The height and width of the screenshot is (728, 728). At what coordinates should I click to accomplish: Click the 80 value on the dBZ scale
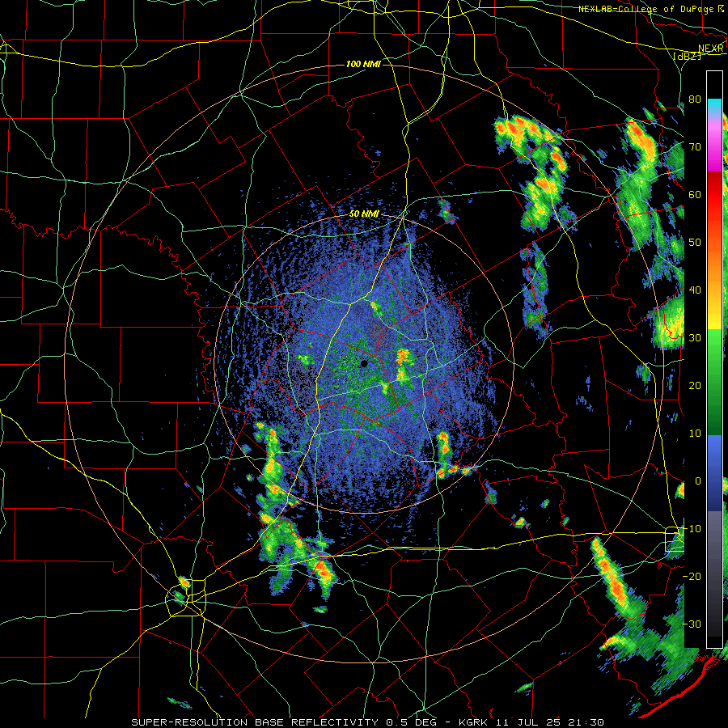(695, 99)
